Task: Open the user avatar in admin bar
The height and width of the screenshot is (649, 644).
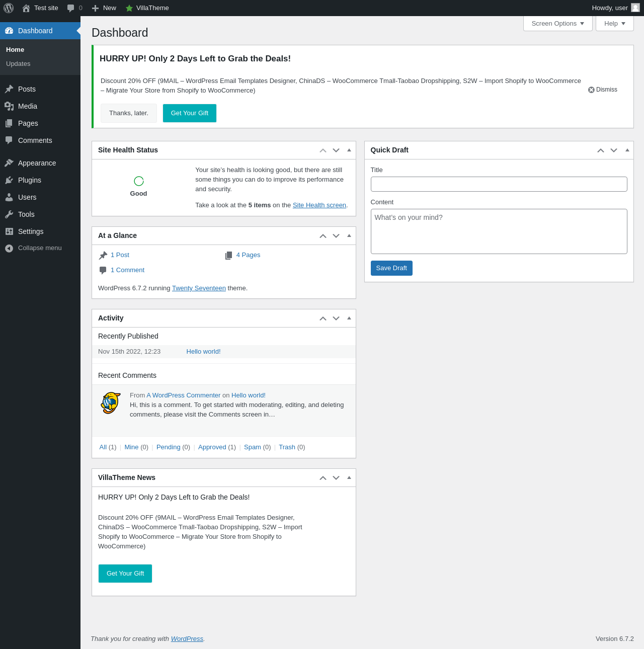Action: (x=635, y=8)
